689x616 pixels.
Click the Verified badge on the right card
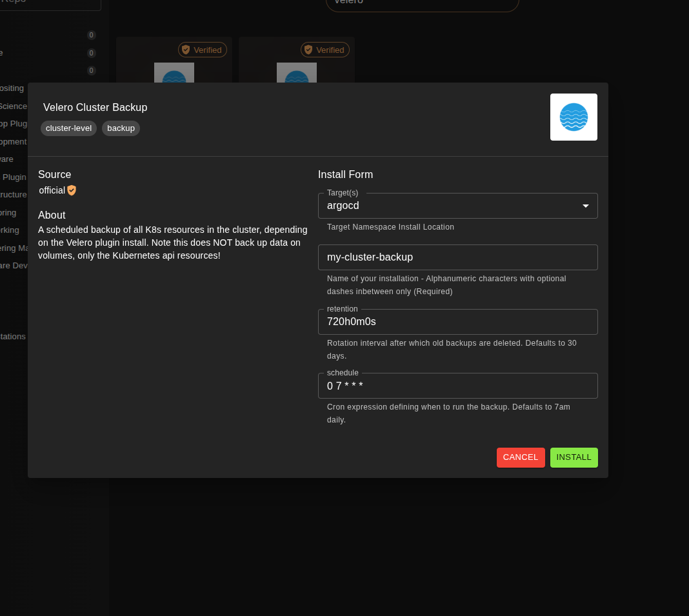tap(325, 49)
